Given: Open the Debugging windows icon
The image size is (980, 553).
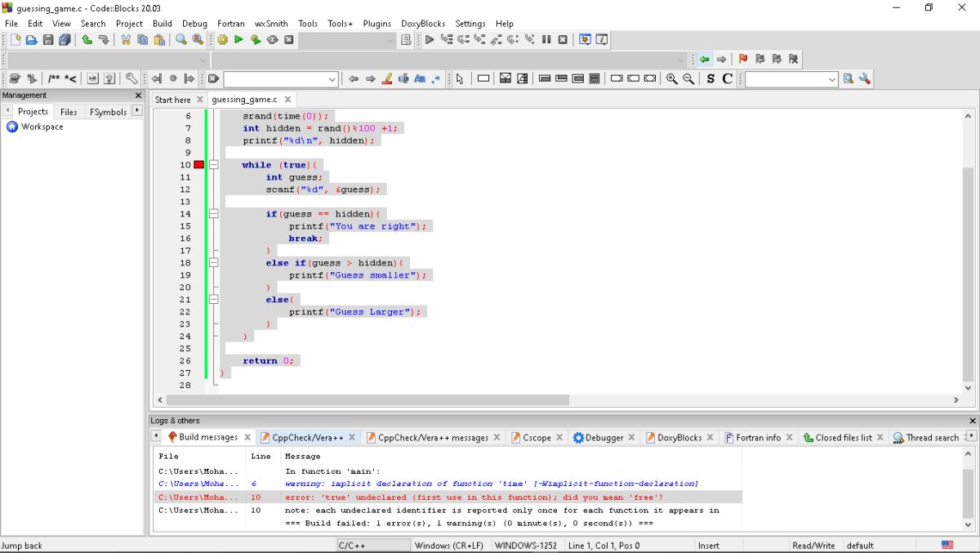Looking at the screenshot, I should (585, 40).
